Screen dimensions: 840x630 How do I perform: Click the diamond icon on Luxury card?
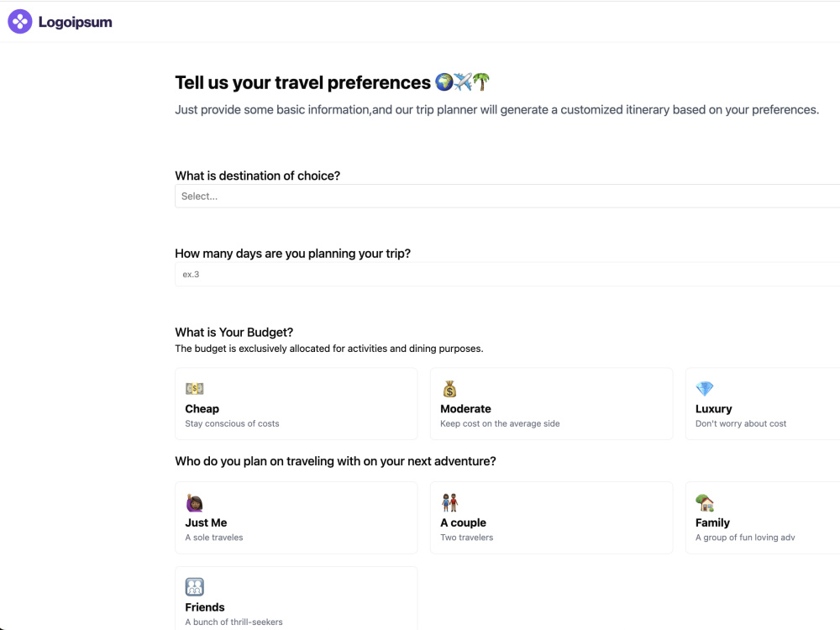(x=704, y=388)
